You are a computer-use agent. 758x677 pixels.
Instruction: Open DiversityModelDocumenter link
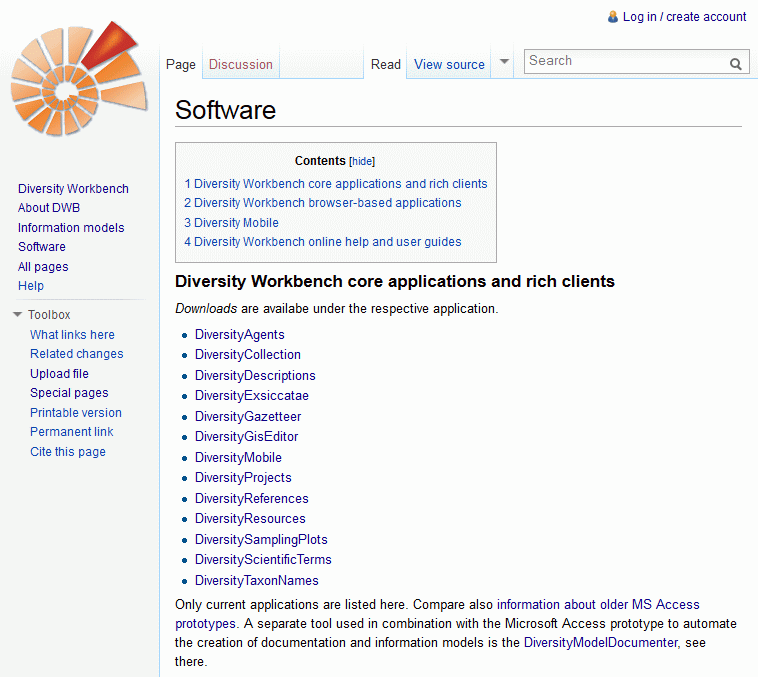pyautogui.click(x=601, y=643)
